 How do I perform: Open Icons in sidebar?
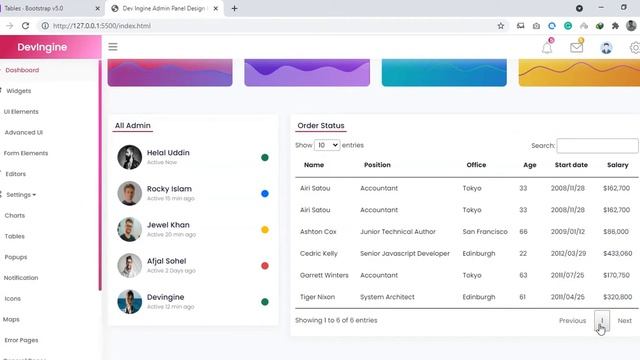13,299
